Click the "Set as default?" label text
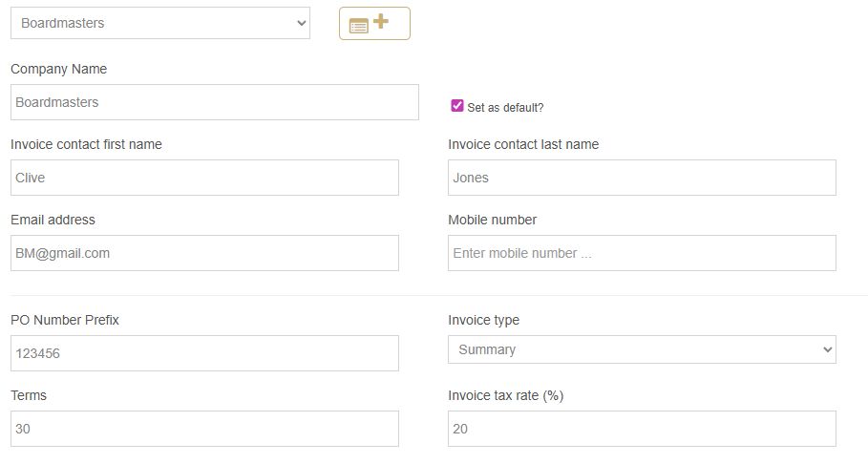868x464 pixels. tap(505, 108)
